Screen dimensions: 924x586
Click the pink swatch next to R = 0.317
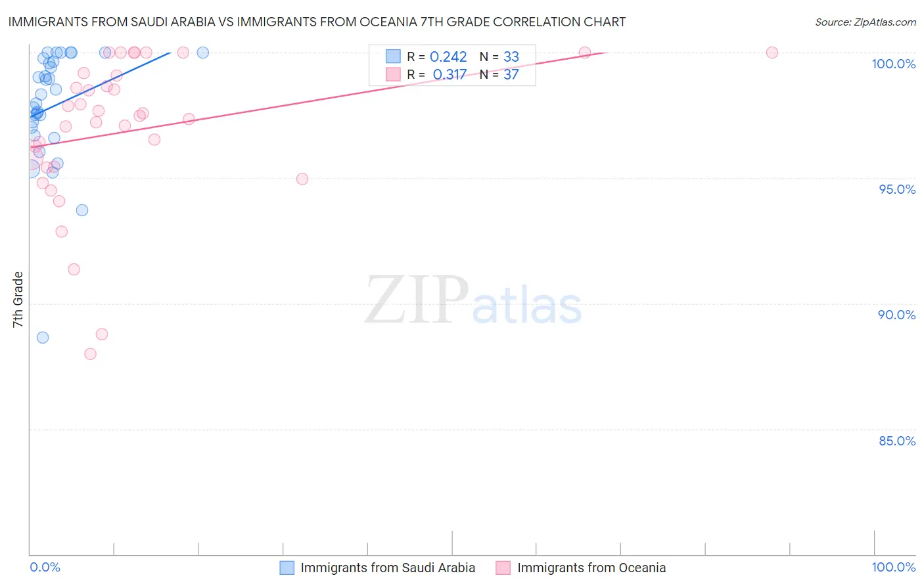coord(393,74)
